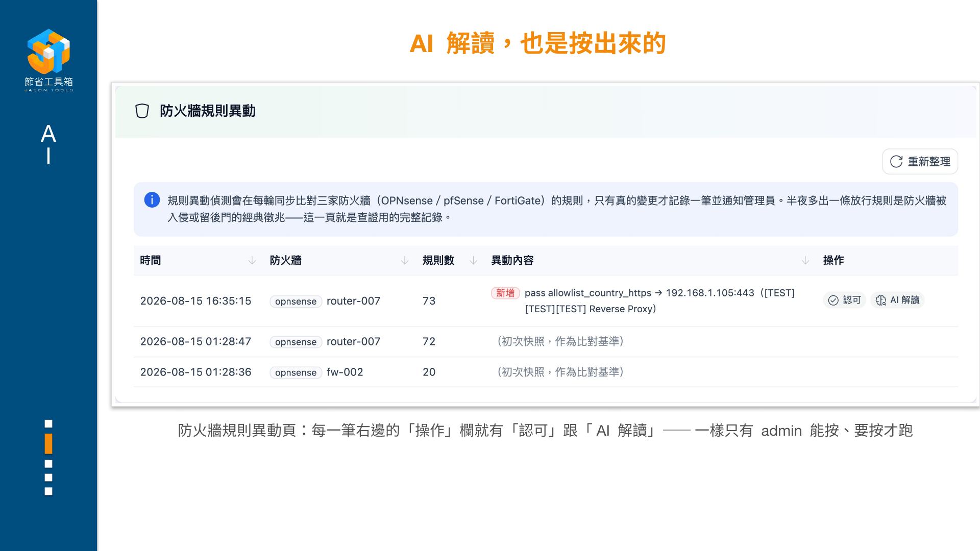Click the brain icon in AI 解讀
Screen dimensions: 980x551
click(881, 300)
